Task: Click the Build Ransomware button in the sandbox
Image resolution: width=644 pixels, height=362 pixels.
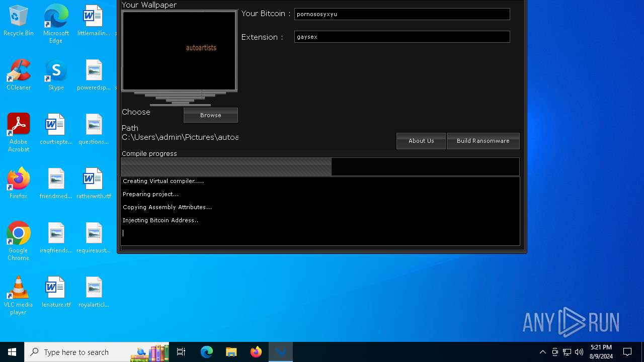Action: pyautogui.click(x=483, y=141)
